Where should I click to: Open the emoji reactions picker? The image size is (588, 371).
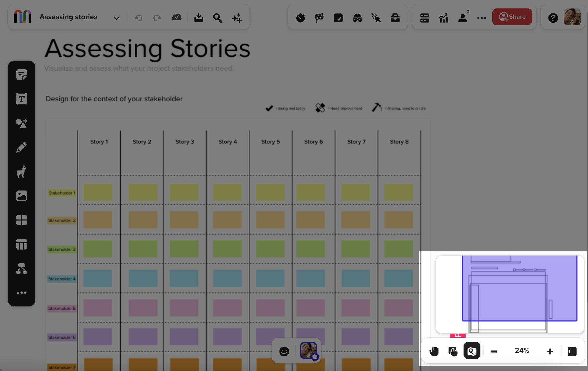click(x=284, y=351)
